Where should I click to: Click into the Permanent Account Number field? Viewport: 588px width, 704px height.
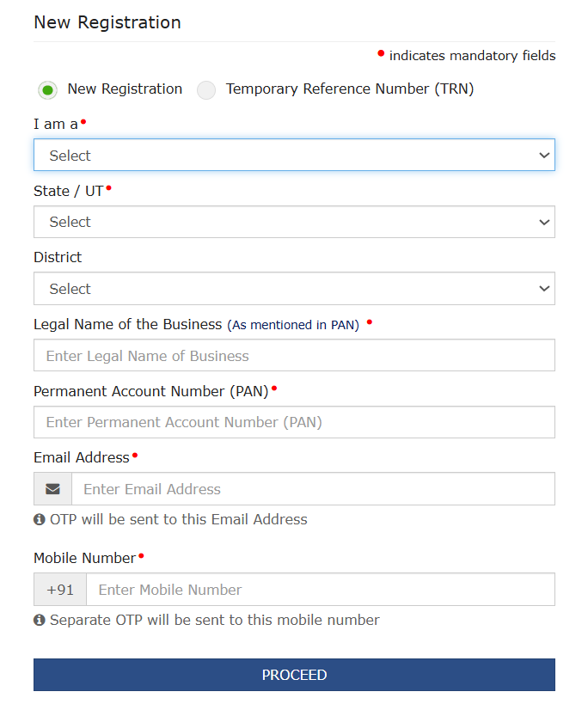coord(295,422)
